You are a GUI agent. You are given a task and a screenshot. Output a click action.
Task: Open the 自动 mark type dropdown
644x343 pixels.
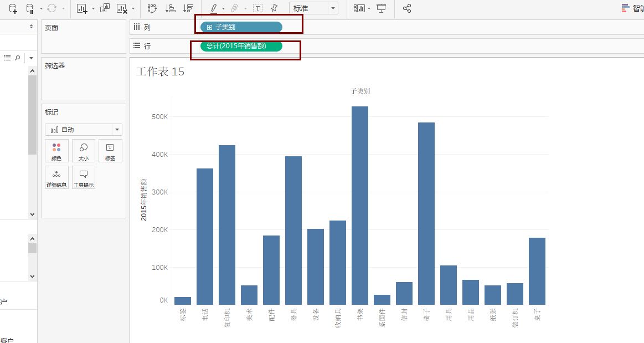pyautogui.click(x=84, y=130)
